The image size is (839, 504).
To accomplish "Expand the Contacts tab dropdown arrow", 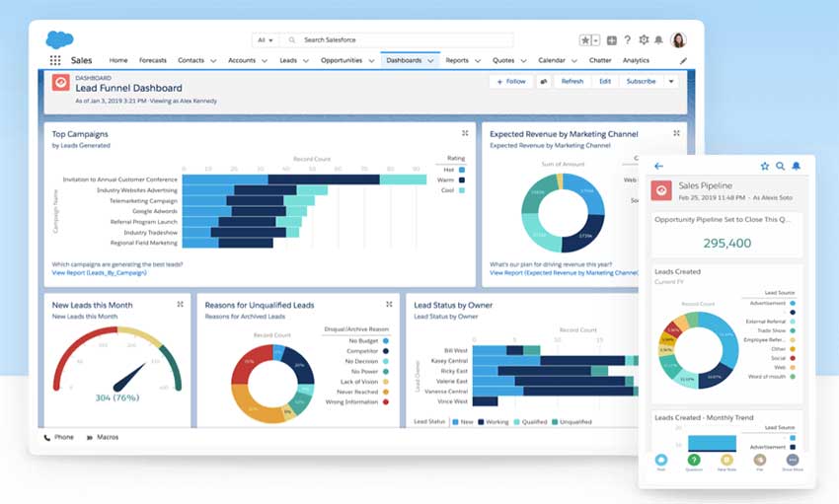I will click(213, 61).
